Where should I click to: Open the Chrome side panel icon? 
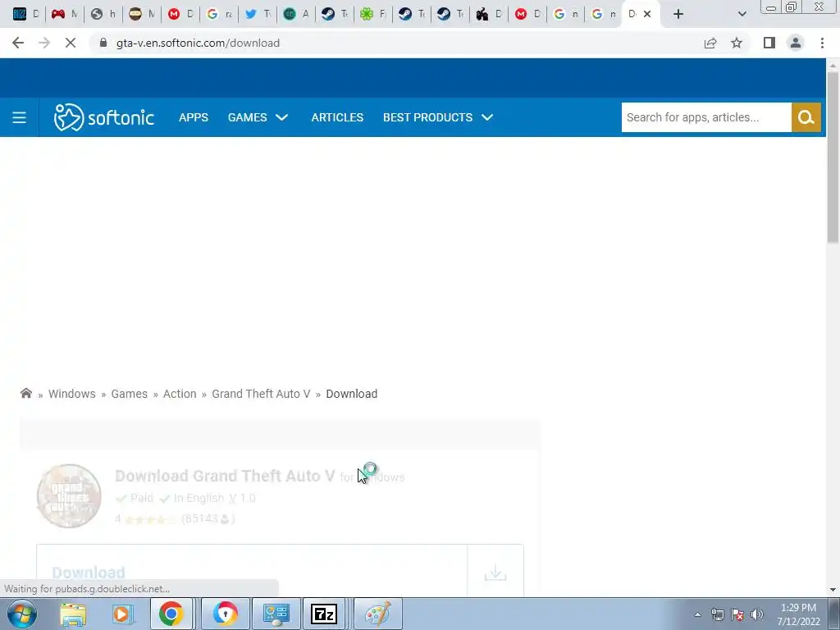(769, 43)
